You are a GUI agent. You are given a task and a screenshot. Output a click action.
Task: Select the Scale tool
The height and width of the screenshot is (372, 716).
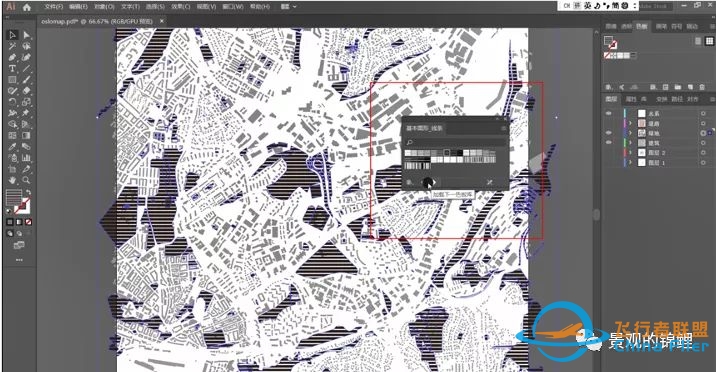click(26, 102)
